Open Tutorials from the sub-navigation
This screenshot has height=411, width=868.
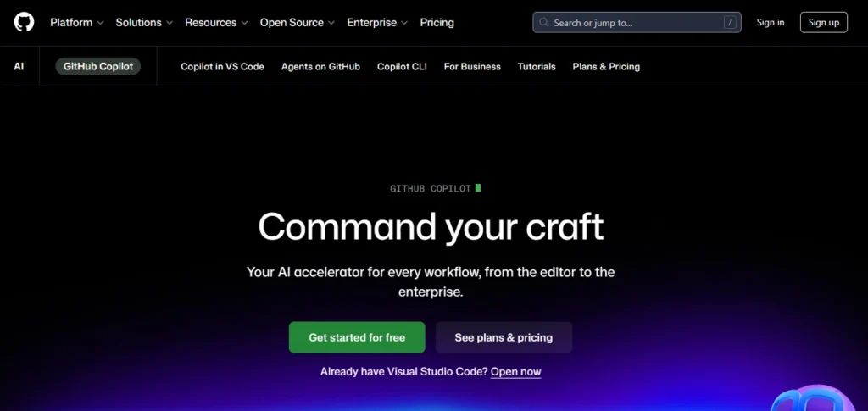pos(537,66)
